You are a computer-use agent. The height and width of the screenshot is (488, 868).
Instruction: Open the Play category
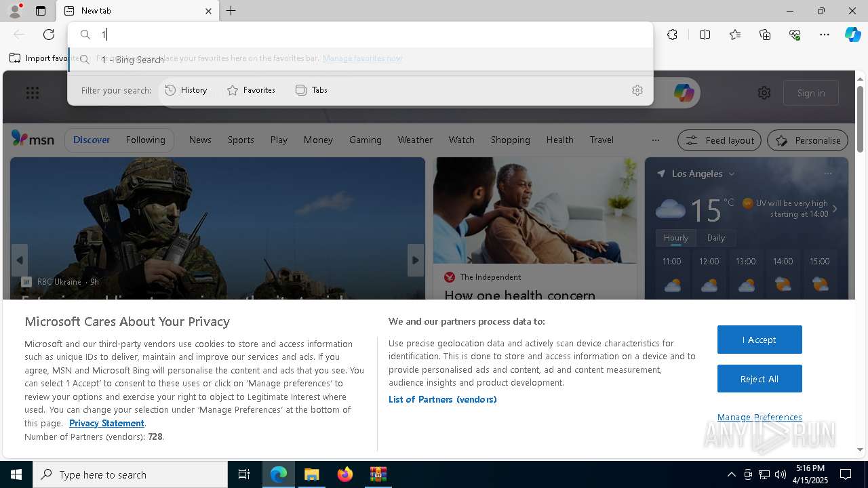tap(279, 140)
